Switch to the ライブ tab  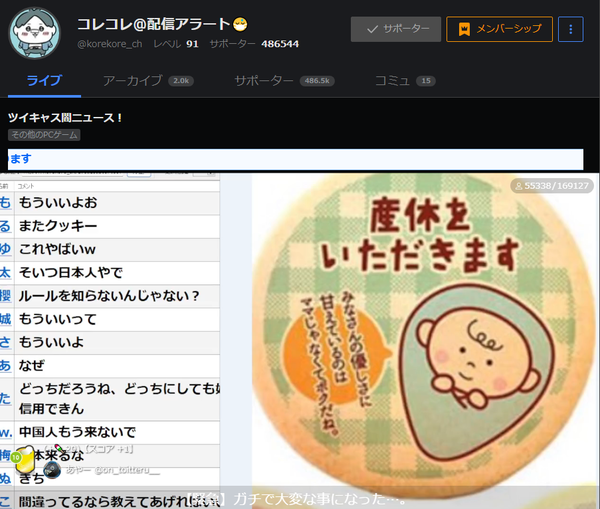coord(44,81)
